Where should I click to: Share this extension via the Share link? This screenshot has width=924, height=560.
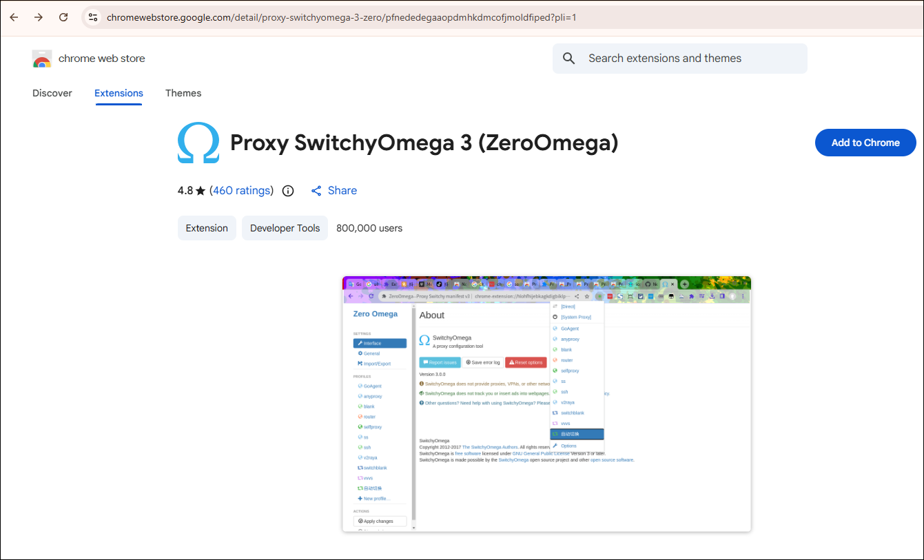pos(333,191)
